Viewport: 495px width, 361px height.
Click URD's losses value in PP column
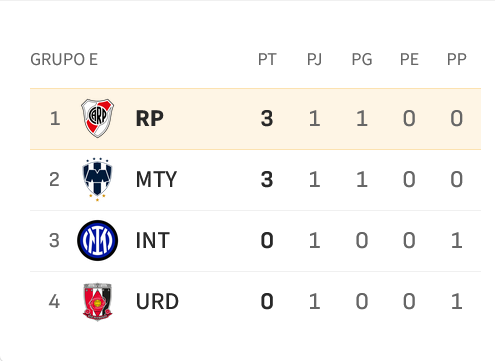[x=456, y=301]
